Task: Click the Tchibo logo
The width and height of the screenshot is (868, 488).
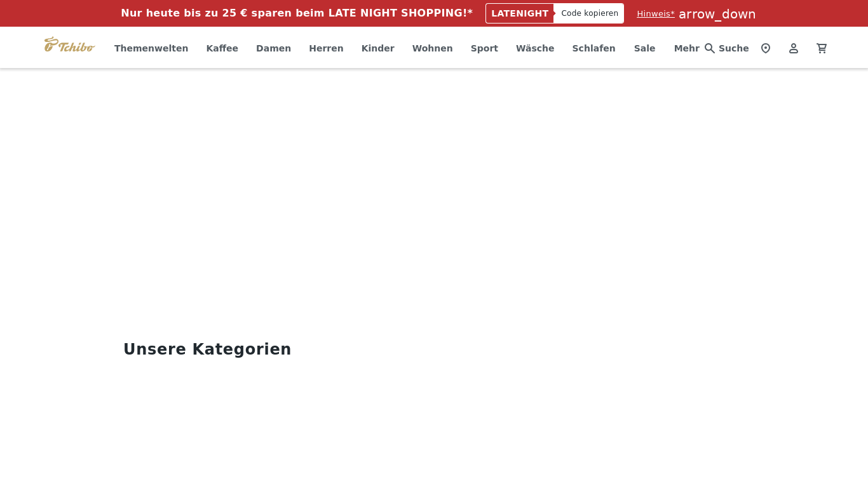Action: (x=69, y=45)
